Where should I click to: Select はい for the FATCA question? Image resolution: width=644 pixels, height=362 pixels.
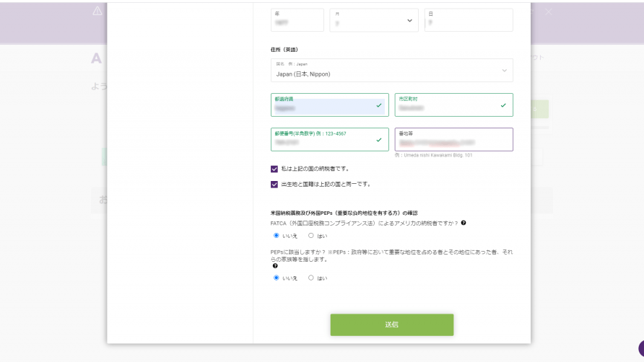click(311, 235)
